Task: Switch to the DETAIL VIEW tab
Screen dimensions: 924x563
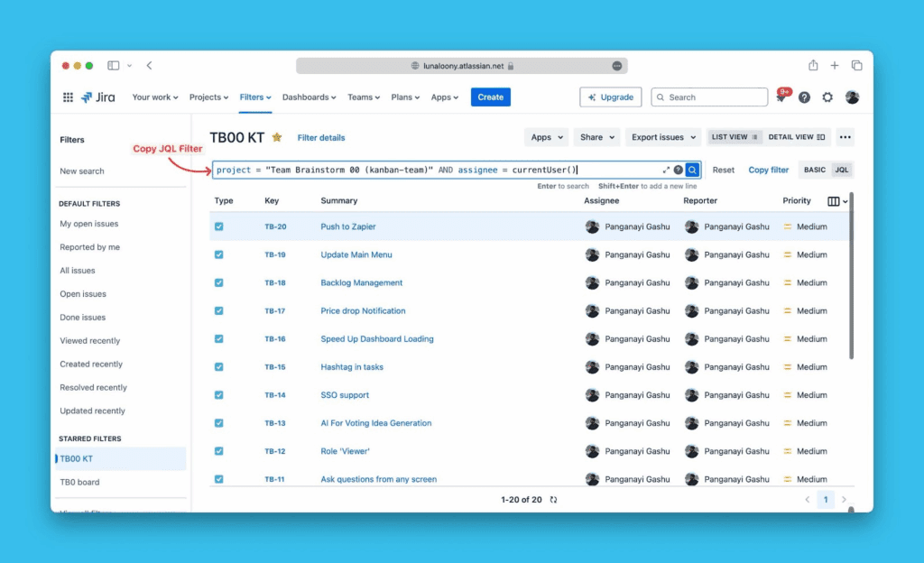Action: [x=795, y=136]
